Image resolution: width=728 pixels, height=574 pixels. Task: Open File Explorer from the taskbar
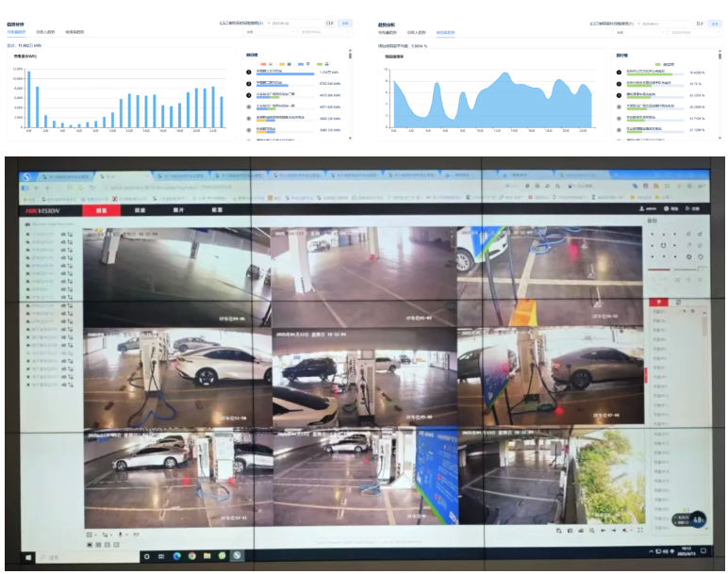(x=207, y=556)
